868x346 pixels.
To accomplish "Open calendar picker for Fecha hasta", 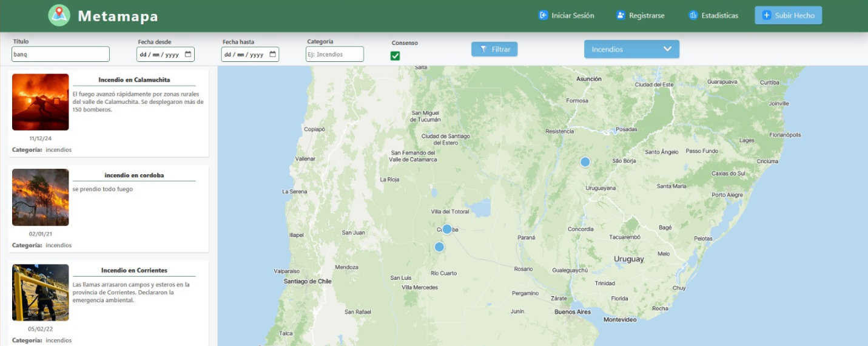I will click(273, 54).
